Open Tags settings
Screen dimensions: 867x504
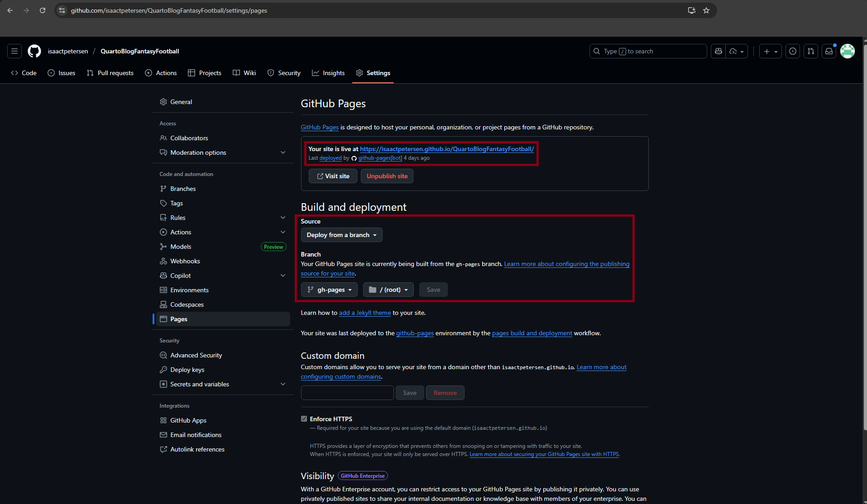point(223,203)
